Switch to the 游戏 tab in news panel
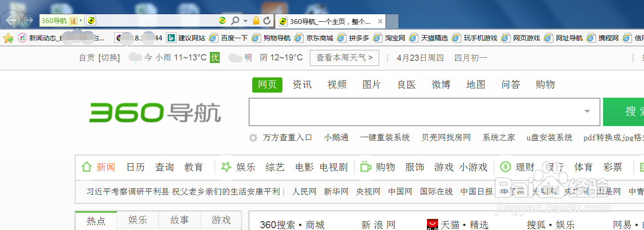This screenshot has height=230, width=644. click(221, 220)
